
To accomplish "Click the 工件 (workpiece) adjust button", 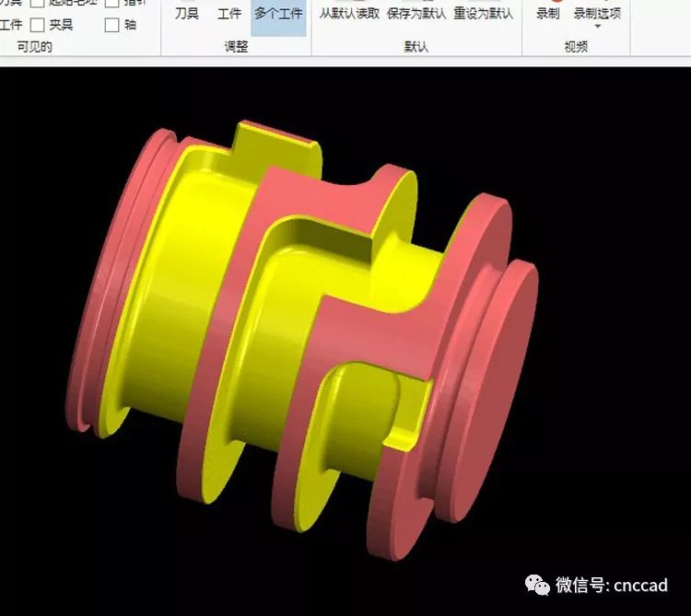I will (229, 13).
